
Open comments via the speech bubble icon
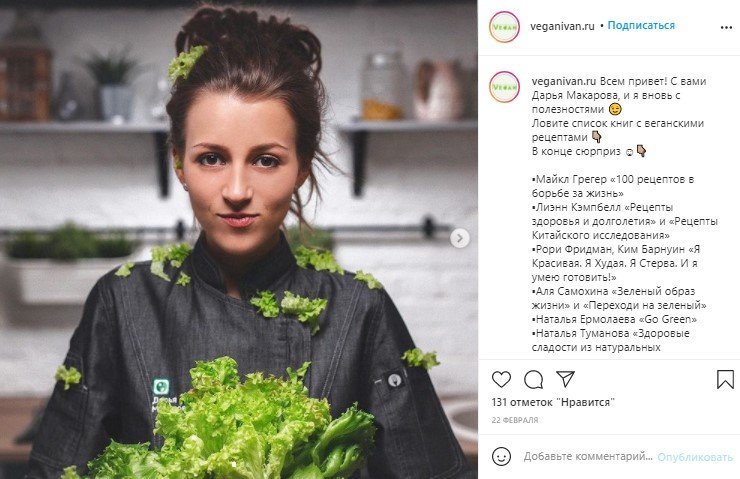coord(533,379)
